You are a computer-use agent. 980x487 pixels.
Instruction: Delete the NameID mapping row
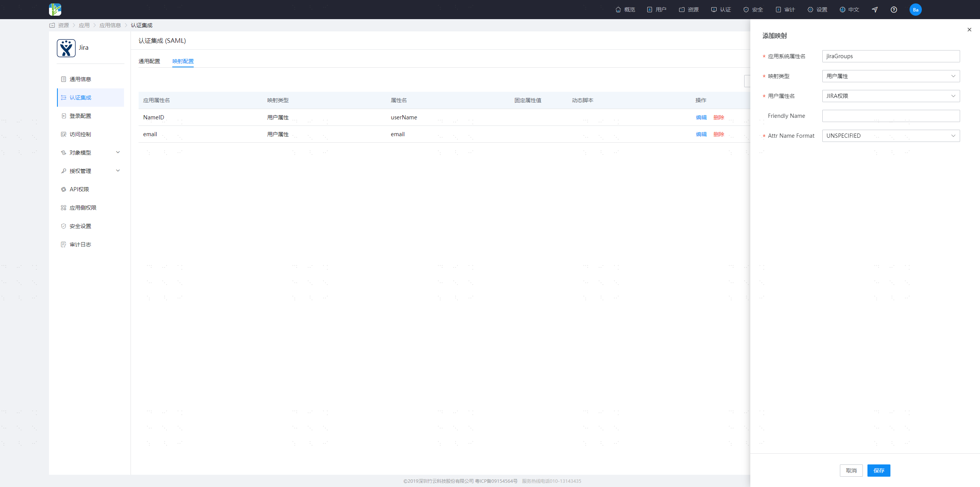pyautogui.click(x=719, y=117)
